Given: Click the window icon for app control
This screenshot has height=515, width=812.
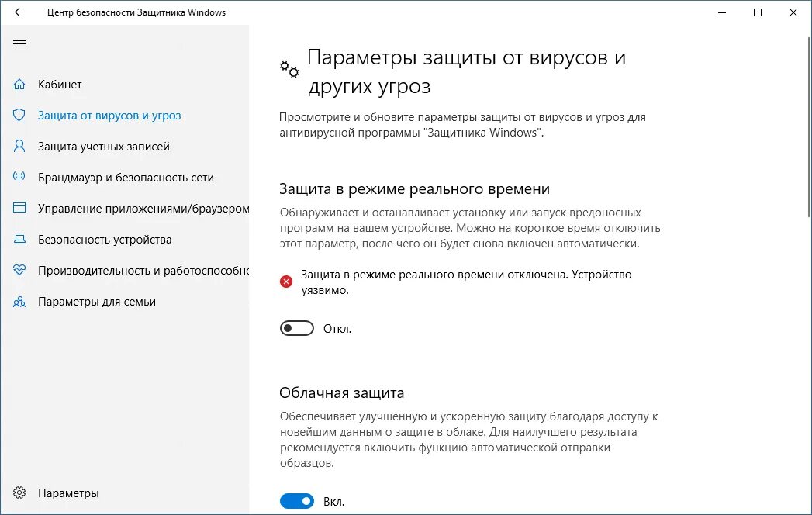Looking at the screenshot, I should tap(19, 208).
